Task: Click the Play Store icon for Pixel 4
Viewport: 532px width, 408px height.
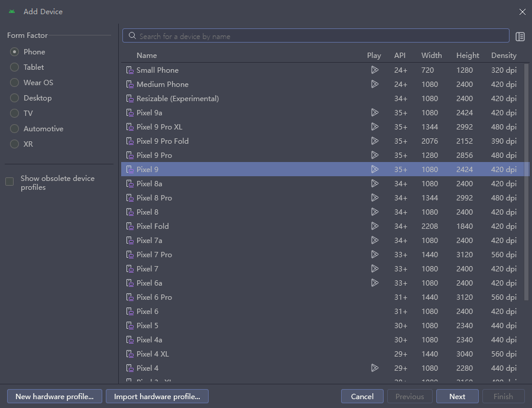Action: [374, 368]
